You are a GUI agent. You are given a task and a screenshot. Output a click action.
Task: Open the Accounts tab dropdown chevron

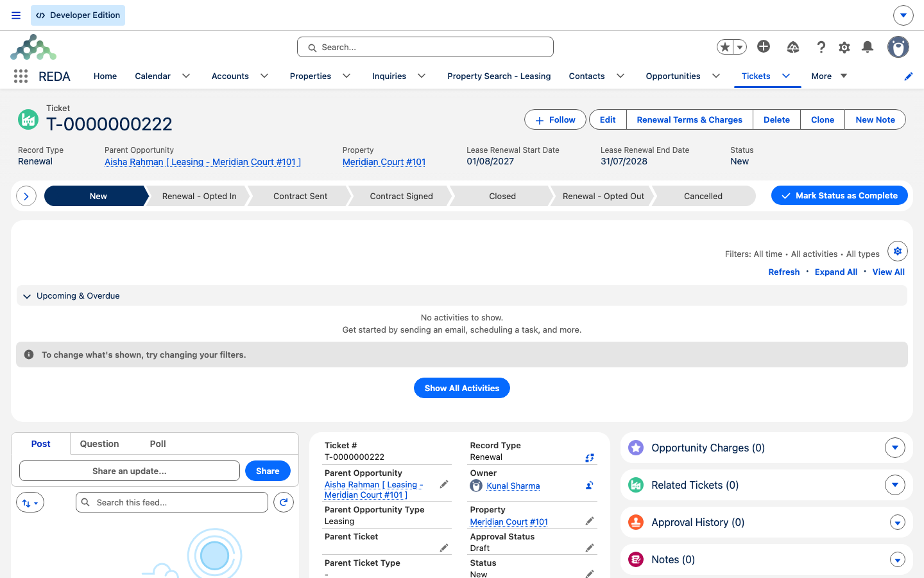(264, 76)
